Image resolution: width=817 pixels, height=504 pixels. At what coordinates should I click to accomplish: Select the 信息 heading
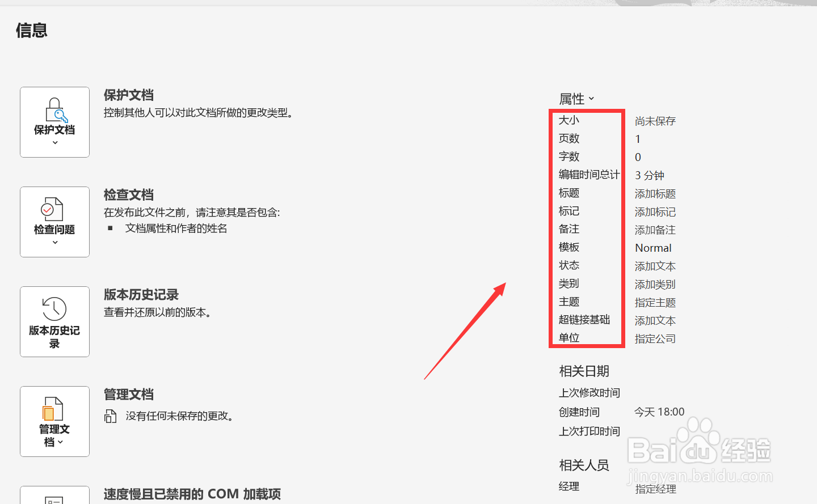31,30
